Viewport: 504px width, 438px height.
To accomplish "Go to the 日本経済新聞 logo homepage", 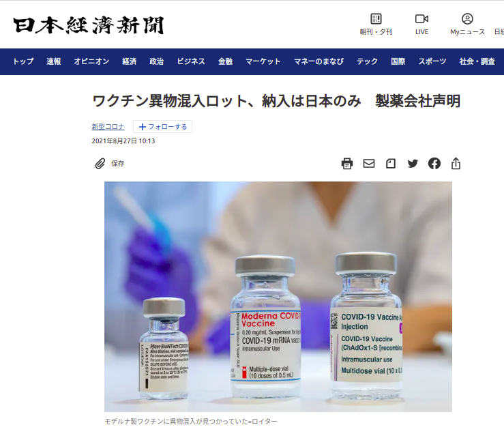I will pos(89,25).
